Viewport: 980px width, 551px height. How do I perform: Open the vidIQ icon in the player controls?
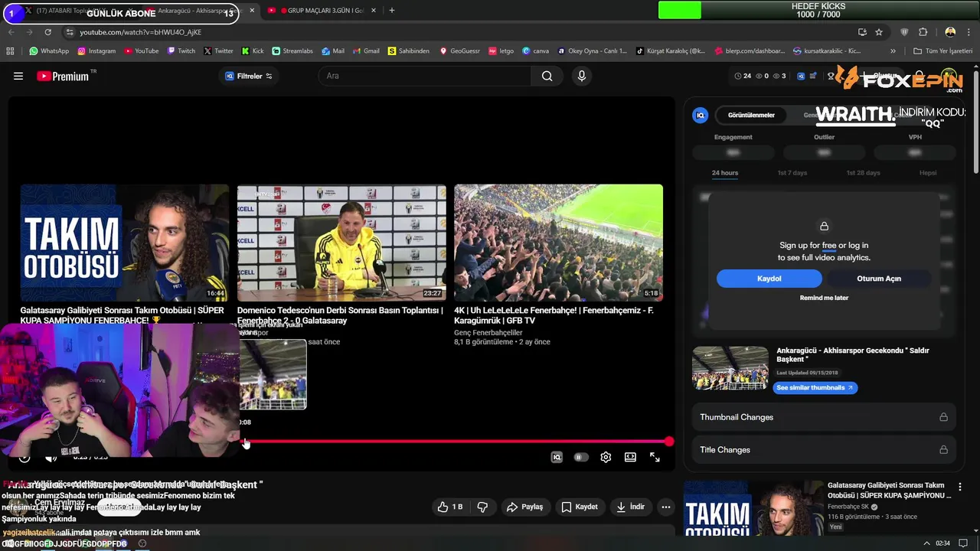coord(557,457)
